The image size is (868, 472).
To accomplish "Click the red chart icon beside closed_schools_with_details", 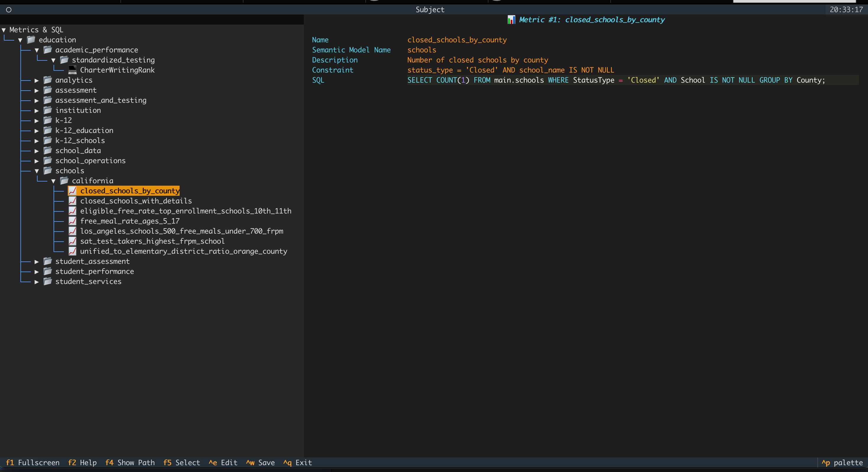I will [72, 200].
